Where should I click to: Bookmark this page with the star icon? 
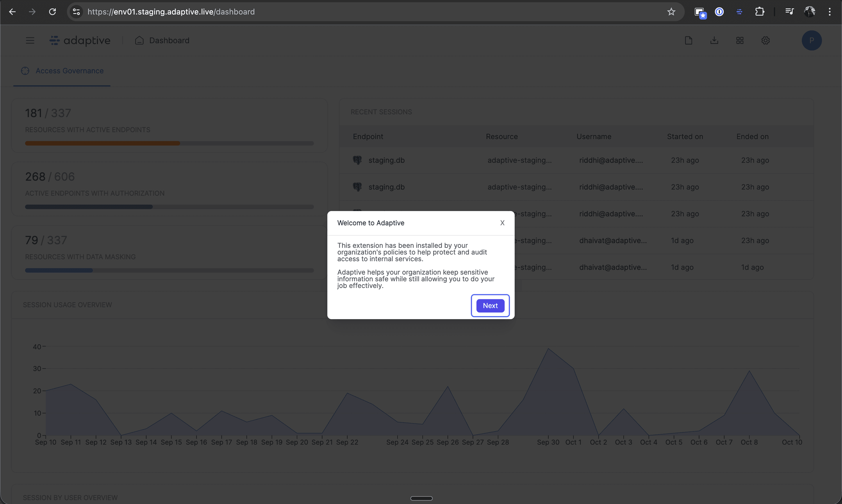[671, 12]
